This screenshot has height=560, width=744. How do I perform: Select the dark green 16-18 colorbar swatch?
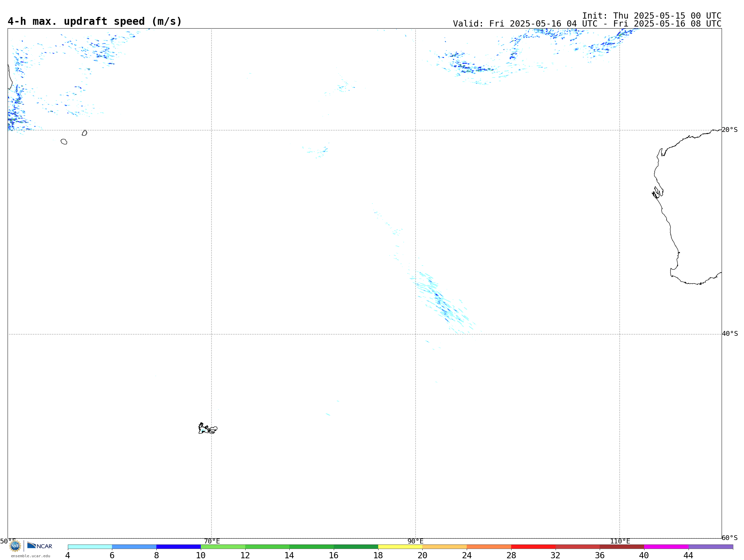pos(356,547)
